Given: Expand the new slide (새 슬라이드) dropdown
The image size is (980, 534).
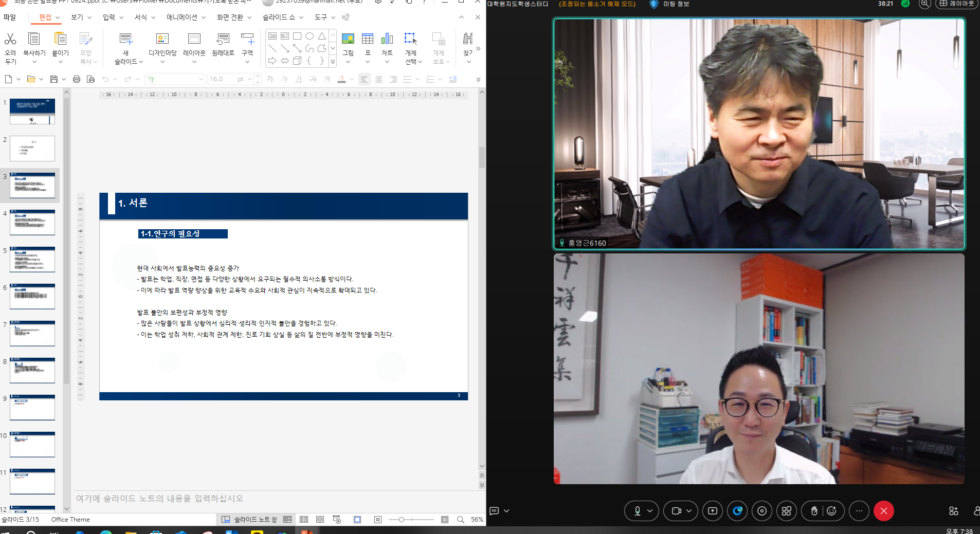Looking at the screenshot, I should [x=141, y=62].
